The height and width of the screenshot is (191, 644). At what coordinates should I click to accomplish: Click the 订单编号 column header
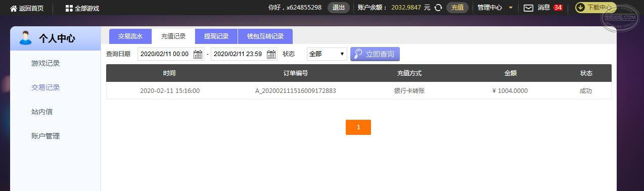click(296, 73)
